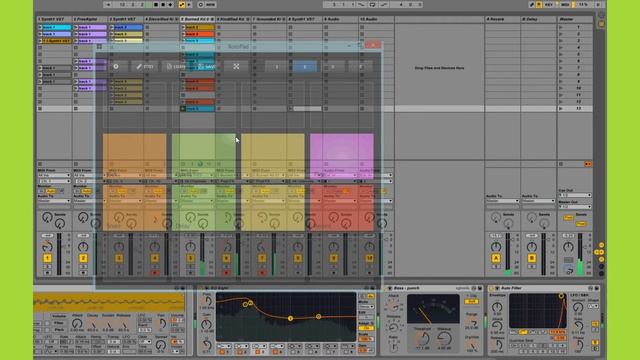Toggle Auto Filter device activator
This screenshot has width=640, height=360.
(491, 288)
